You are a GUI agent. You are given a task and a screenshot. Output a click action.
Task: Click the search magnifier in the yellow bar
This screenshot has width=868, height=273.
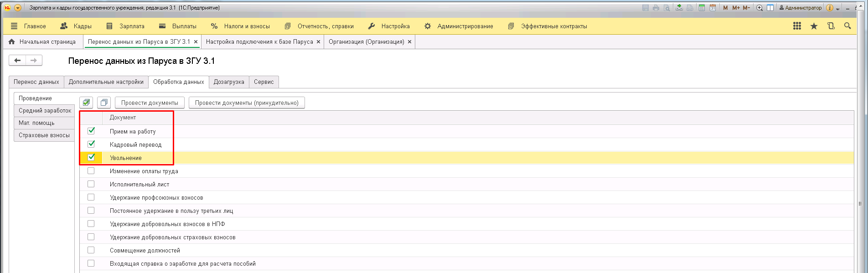coord(847,26)
